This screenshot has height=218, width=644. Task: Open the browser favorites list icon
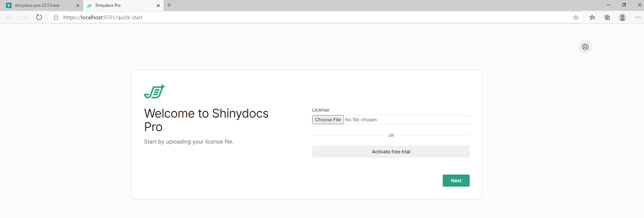pyautogui.click(x=592, y=17)
